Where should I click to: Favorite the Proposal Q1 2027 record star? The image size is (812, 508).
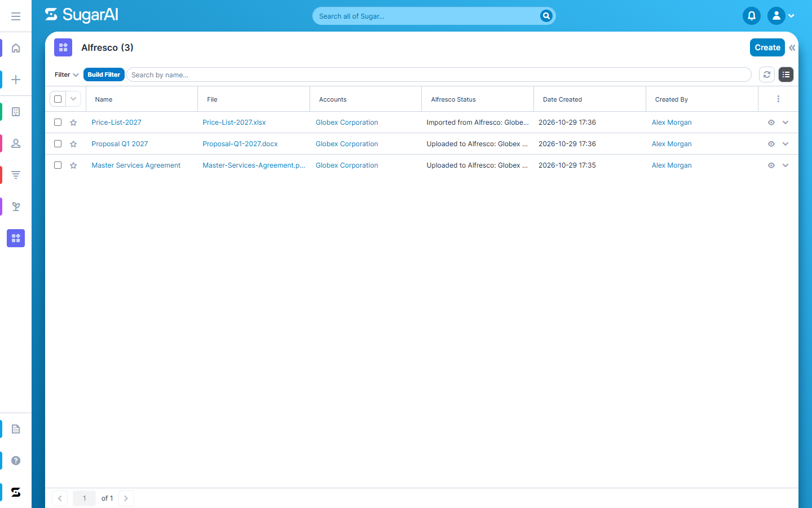(73, 144)
